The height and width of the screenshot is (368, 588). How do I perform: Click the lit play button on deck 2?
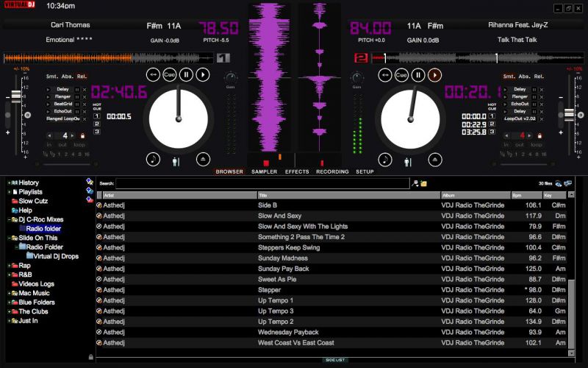(x=434, y=75)
